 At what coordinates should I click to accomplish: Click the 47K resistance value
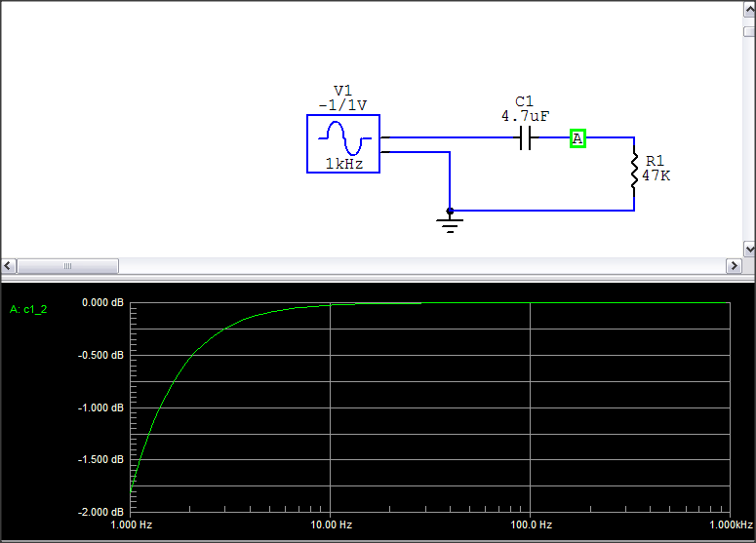[x=657, y=175]
